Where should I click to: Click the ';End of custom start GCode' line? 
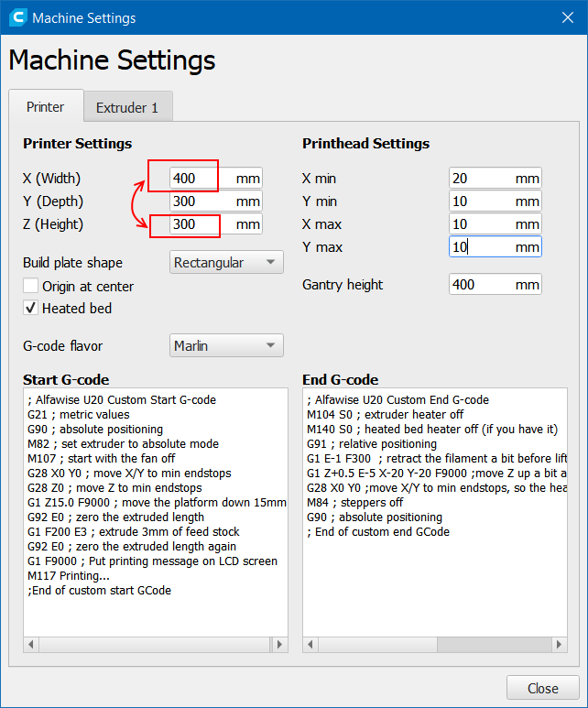pyautogui.click(x=99, y=590)
